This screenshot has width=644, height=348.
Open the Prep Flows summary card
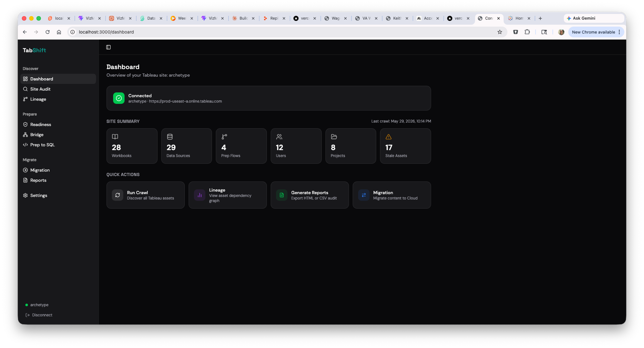click(241, 146)
